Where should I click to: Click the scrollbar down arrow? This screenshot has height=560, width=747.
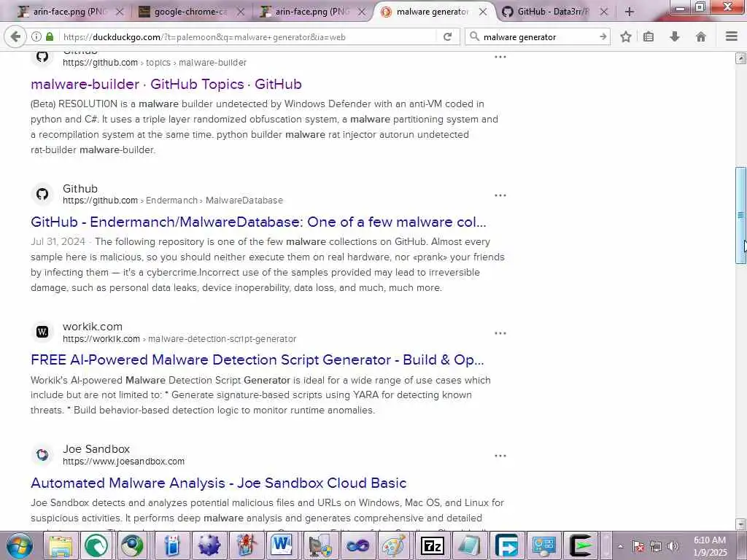tap(740, 524)
